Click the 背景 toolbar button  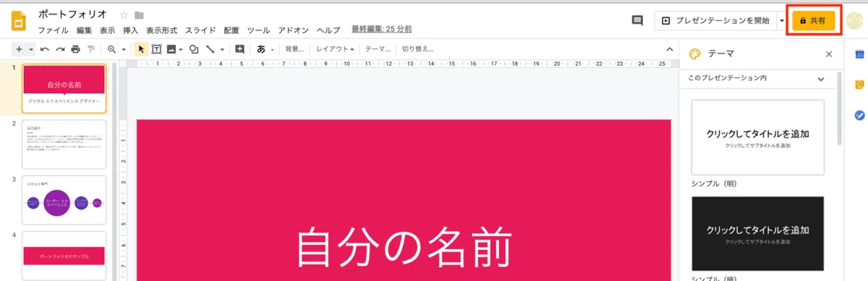[294, 49]
